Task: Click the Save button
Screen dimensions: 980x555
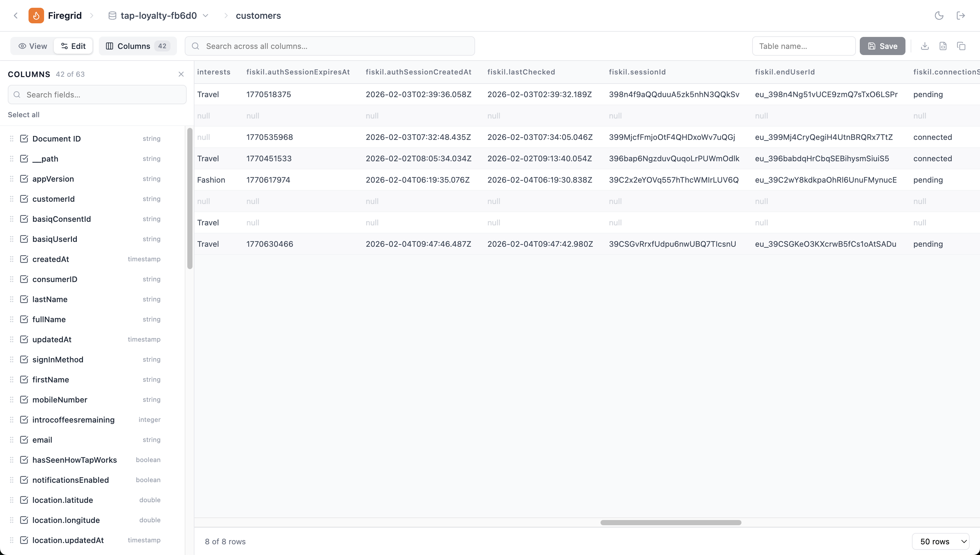Action: point(882,46)
